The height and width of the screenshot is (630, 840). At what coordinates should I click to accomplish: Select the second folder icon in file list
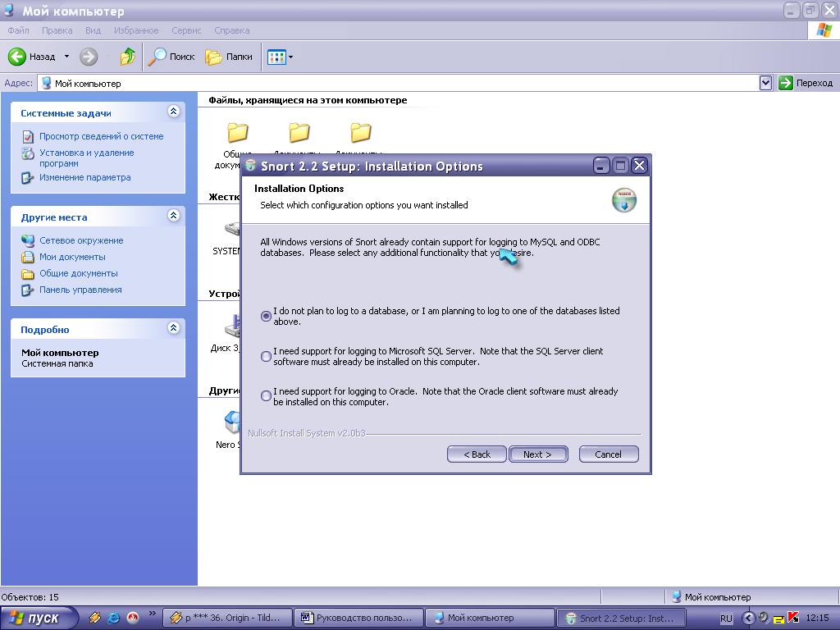[x=299, y=132]
